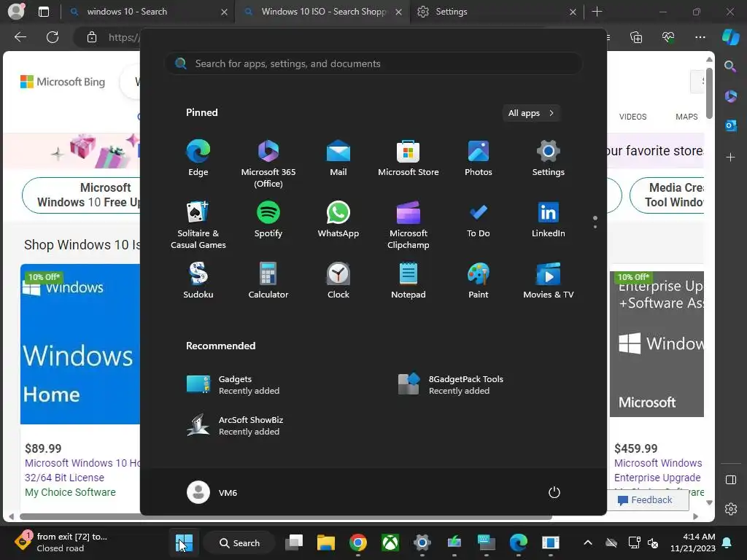Image resolution: width=747 pixels, height=560 pixels.
Task: Expand the All apps list
Action: (531, 113)
